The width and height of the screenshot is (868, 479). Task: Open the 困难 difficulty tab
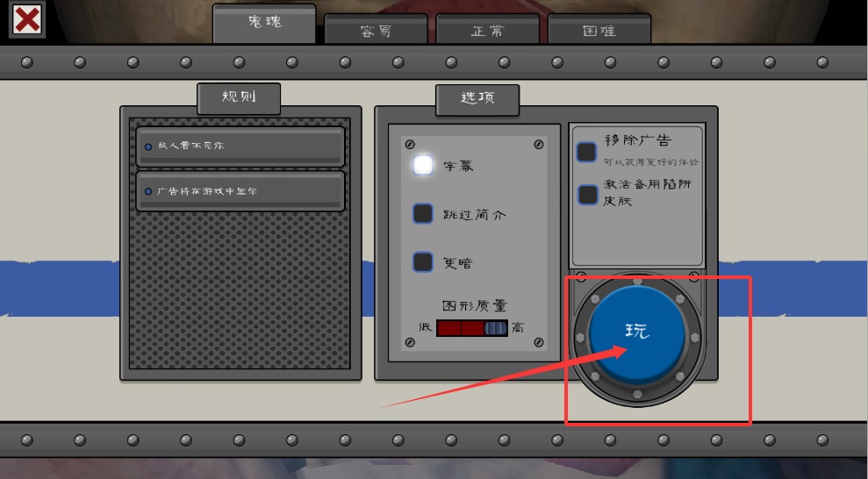tap(599, 30)
